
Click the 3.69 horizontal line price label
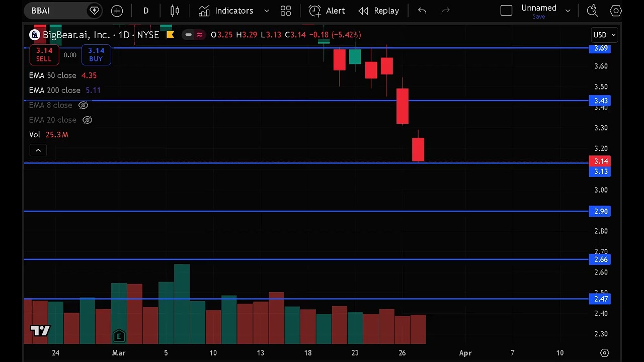[601, 48]
